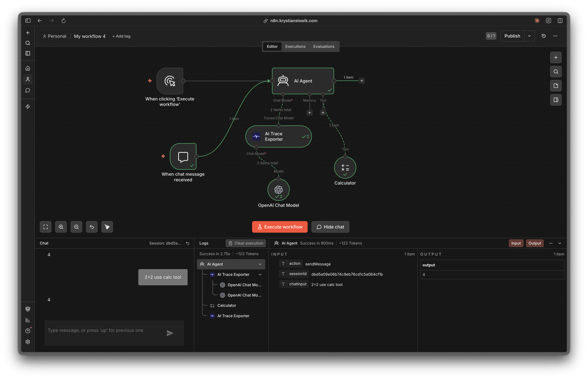The image size is (588, 379).
Task: Reset canvas zoom with the undo arrow
Action: pyautogui.click(x=92, y=227)
